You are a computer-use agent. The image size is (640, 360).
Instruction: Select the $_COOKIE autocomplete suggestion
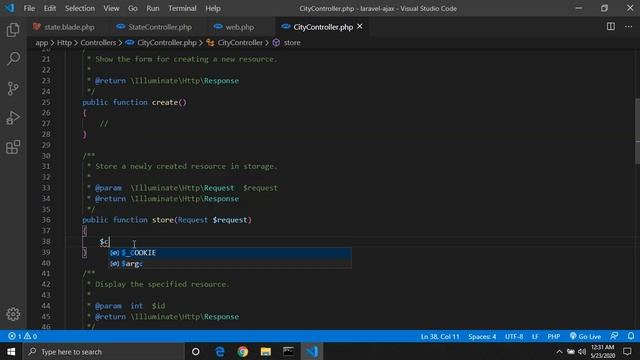pos(230,253)
